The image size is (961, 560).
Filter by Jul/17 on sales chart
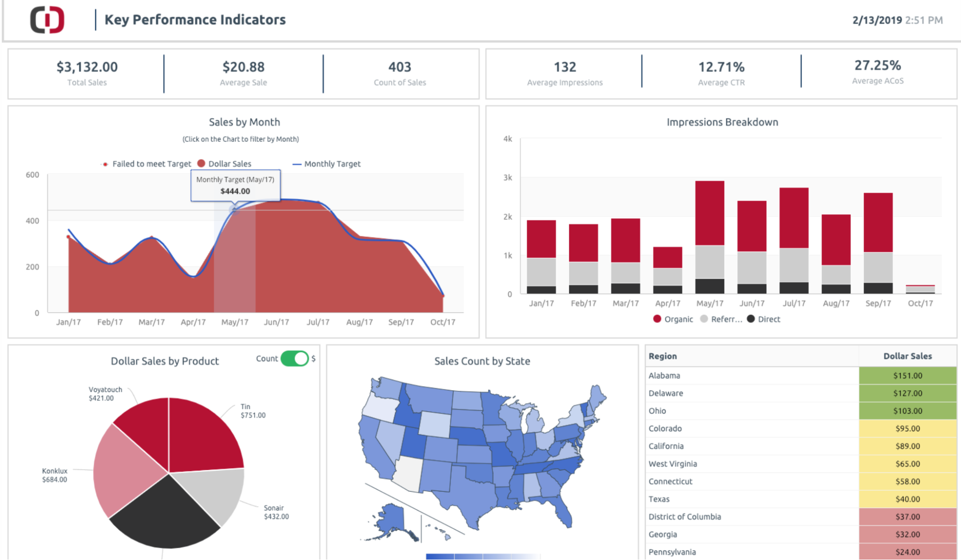pyautogui.click(x=318, y=260)
